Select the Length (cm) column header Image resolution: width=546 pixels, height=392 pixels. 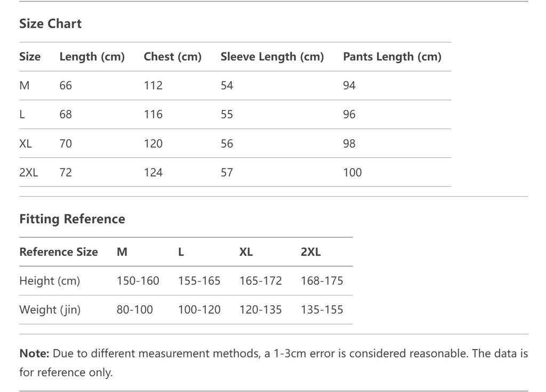point(92,57)
